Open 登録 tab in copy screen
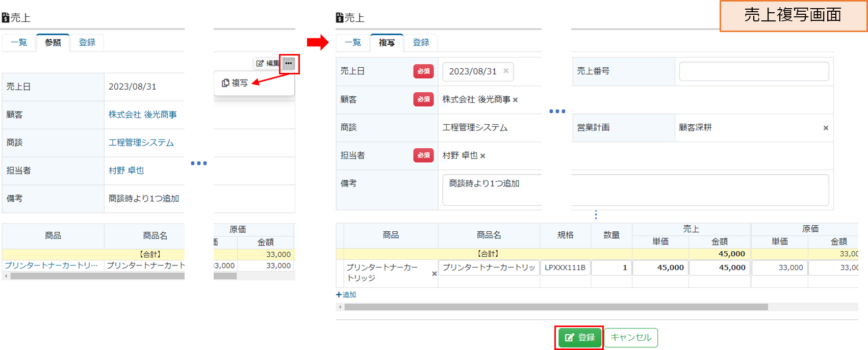This screenshot has width=868, height=350. (421, 42)
